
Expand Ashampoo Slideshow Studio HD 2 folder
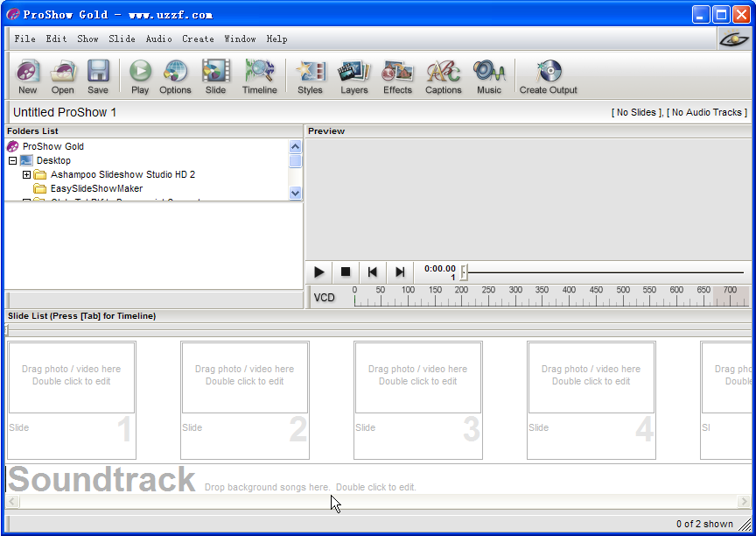pos(27,174)
